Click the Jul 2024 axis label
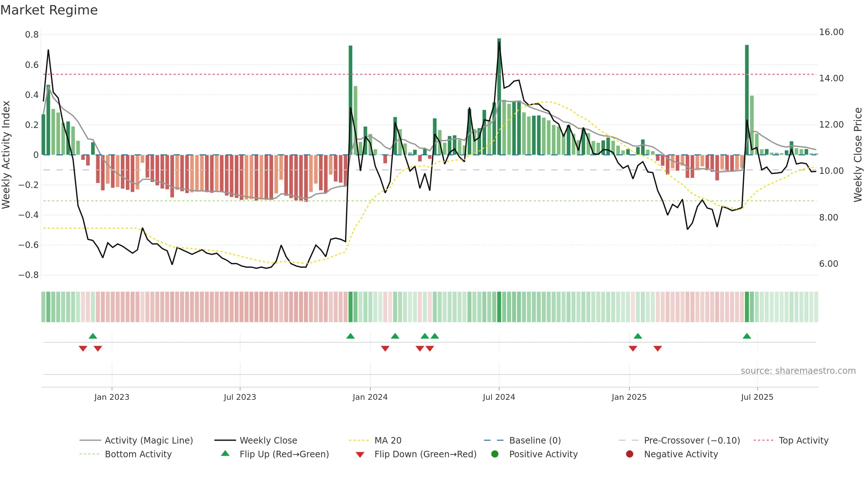868x488 pixels. 499,397
